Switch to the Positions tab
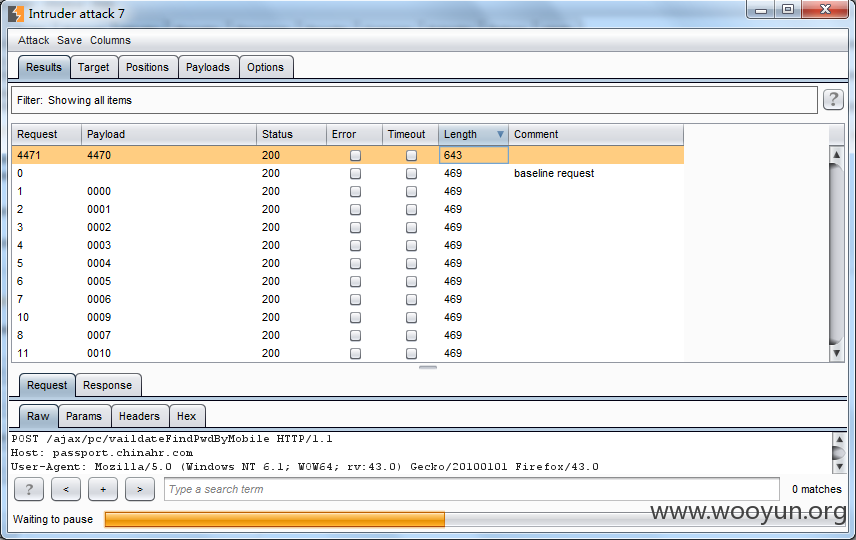The image size is (856, 540). click(x=147, y=67)
